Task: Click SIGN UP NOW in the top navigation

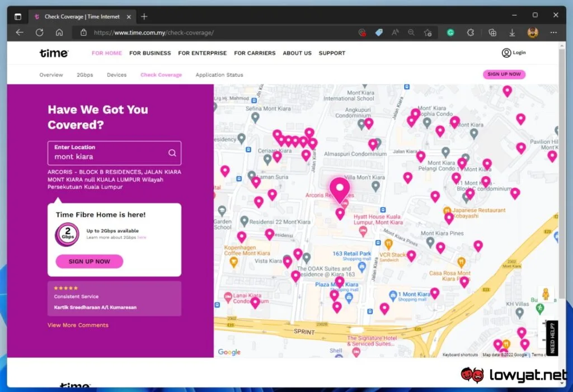Action: (x=504, y=74)
